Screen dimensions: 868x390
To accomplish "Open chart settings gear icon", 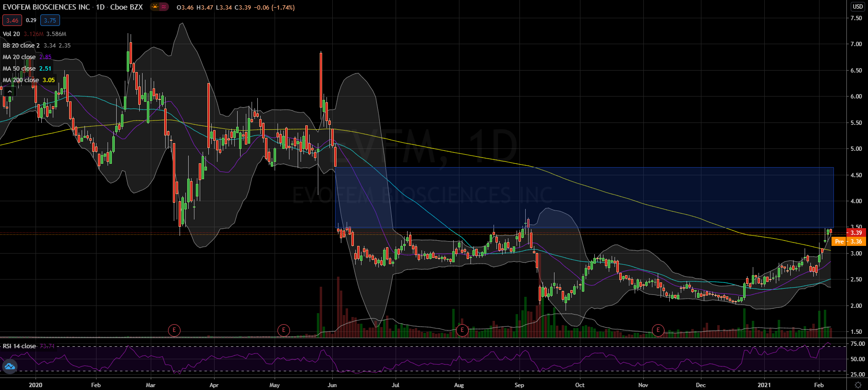I will pos(858,385).
